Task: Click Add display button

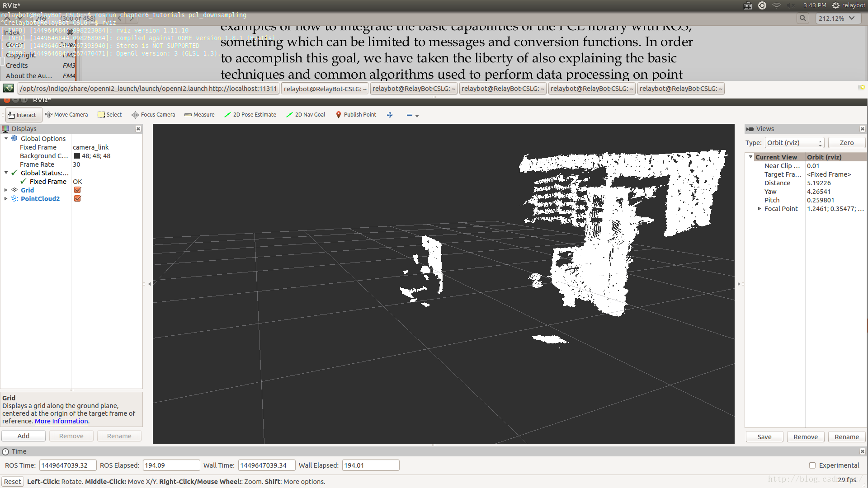Action: tap(24, 436)
